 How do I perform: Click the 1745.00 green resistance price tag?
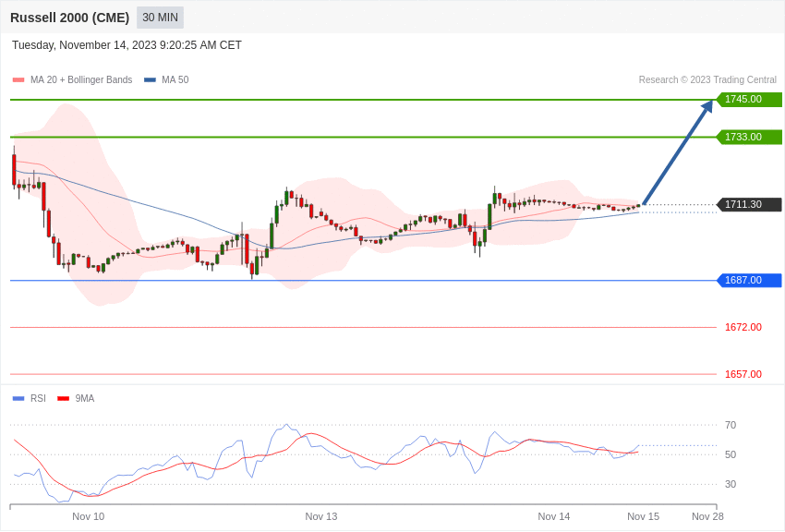click(x=749, y=99)
